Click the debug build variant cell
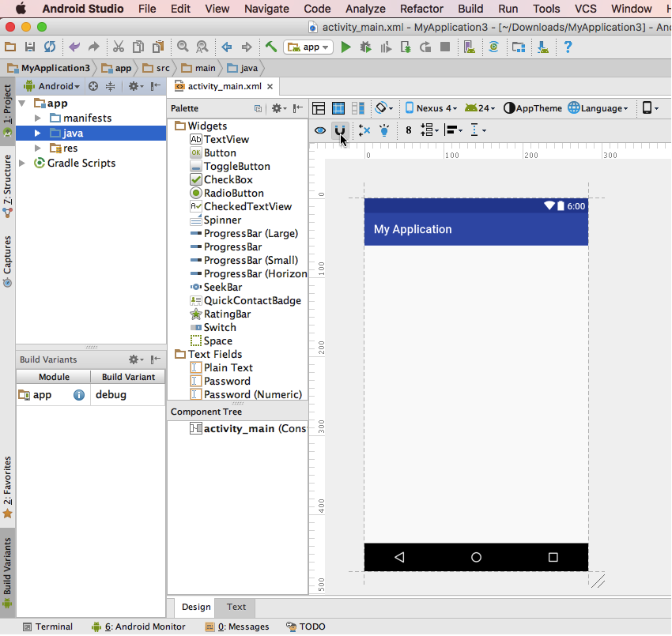Image resolution: width=672 pixels, height=636 pixels. 128,395
